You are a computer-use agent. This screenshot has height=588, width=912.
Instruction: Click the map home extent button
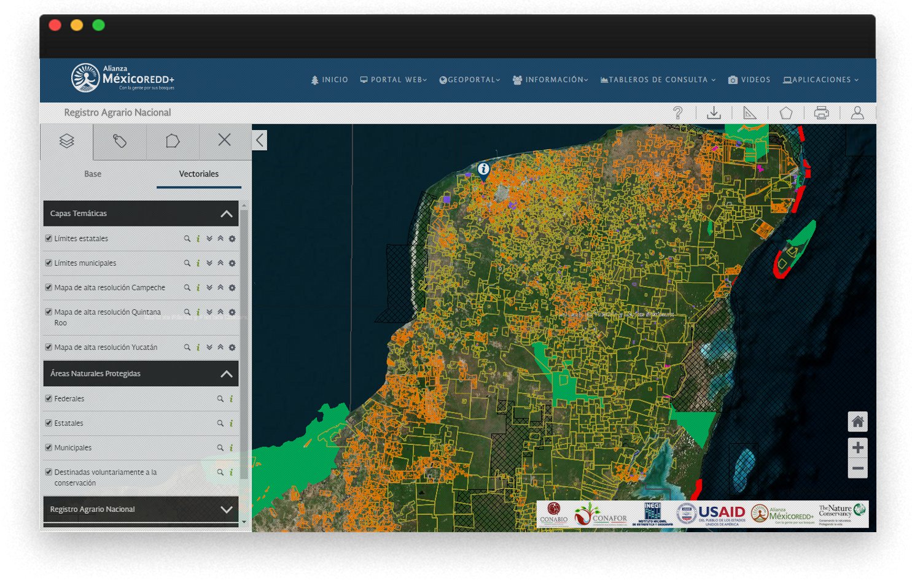[857, 422]
